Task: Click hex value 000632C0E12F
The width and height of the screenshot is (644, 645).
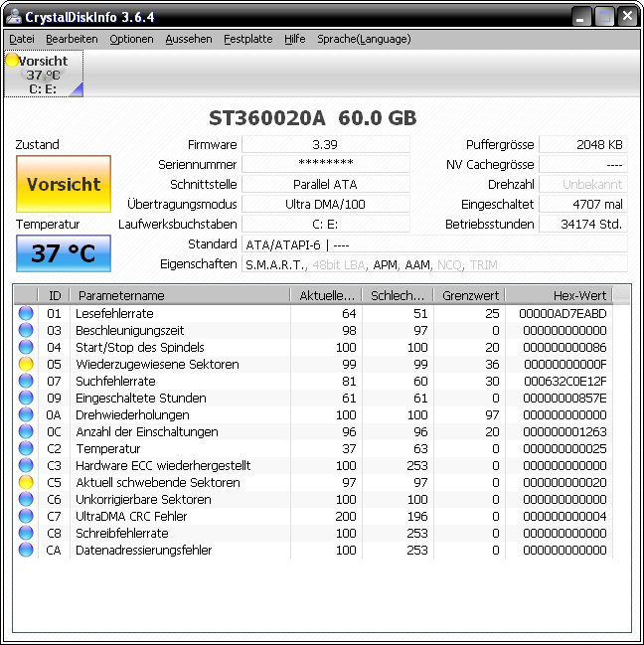Action: click(x=565, y=381)
